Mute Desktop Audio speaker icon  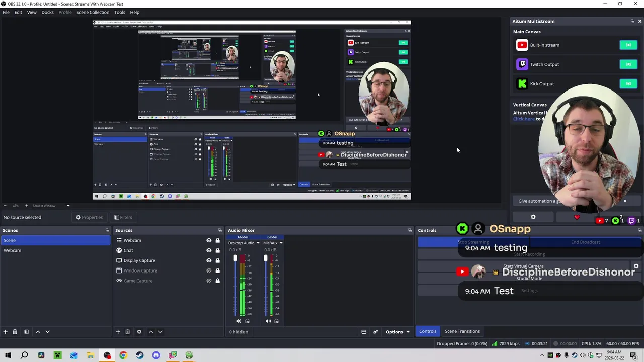(239, 321)
